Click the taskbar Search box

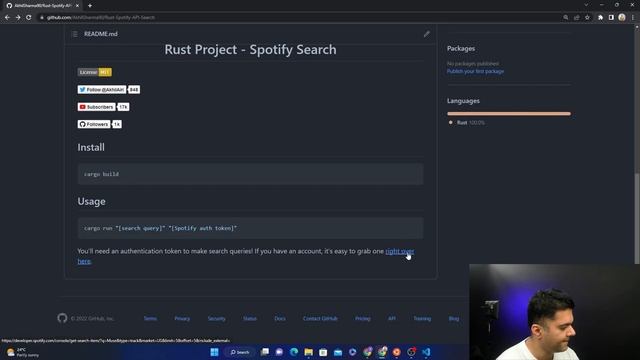[x=240, y=352]
